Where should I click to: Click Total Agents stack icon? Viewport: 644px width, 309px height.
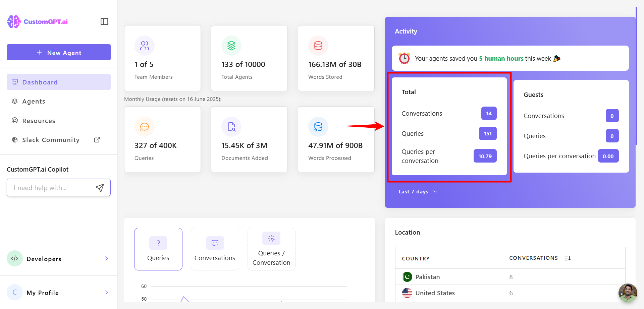[x=231, y=46]
